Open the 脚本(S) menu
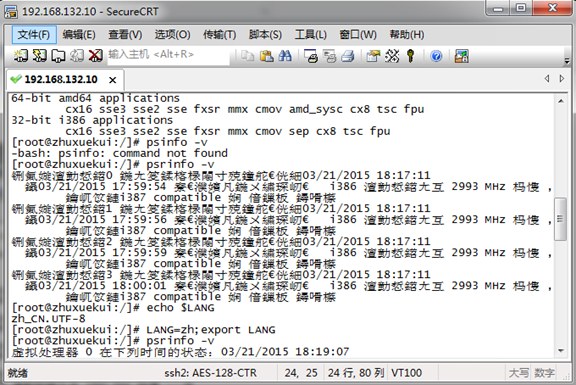Image resolution: width=576 pixels, height=385 pixels. [x=265, y=35]
